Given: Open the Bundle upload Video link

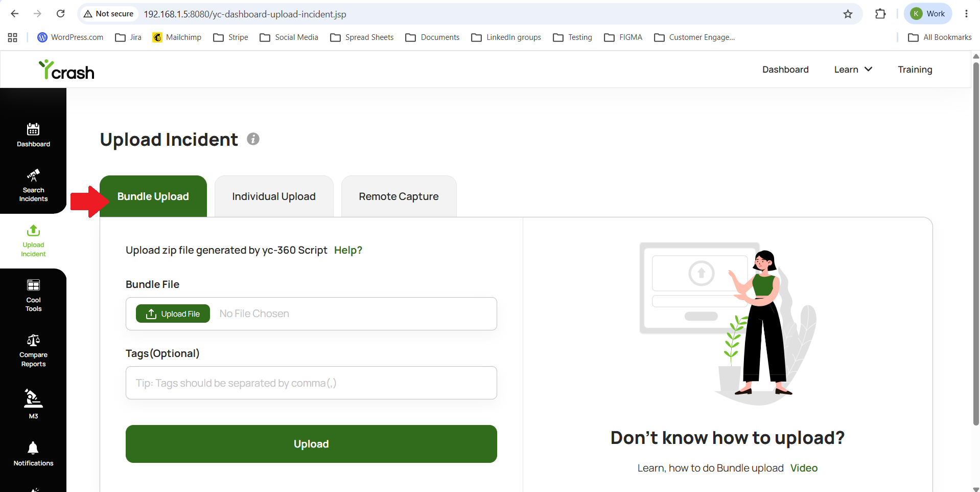Looking at the screenshot, I should (x=804, y=468).
